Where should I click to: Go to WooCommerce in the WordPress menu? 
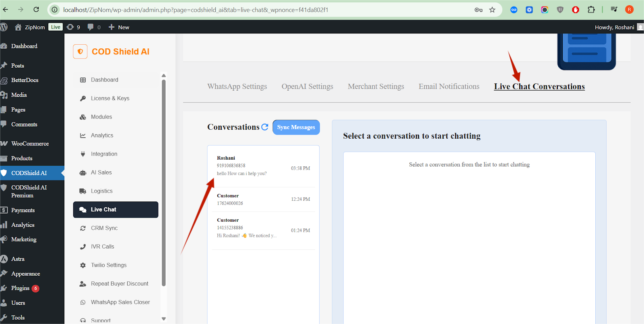pyautogui.click(x=30, y=143)
